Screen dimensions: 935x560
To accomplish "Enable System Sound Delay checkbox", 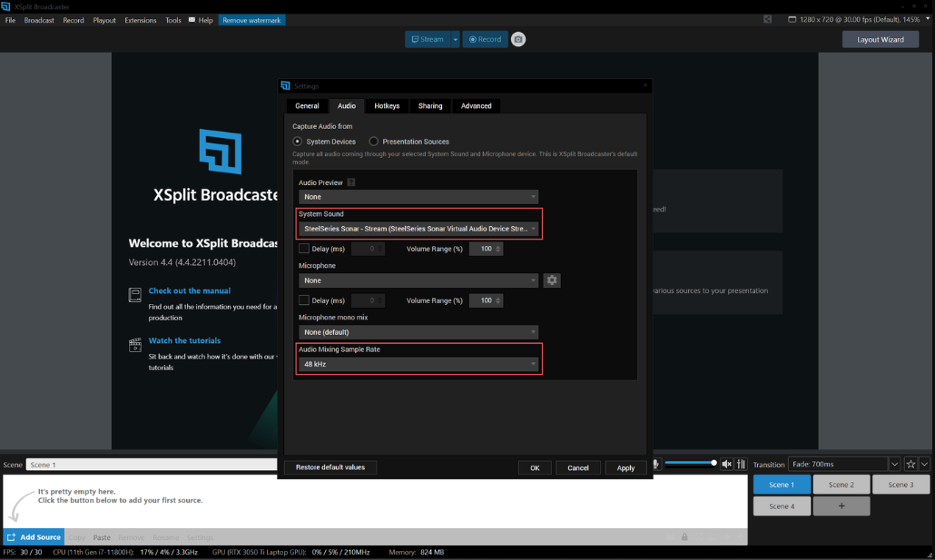I will [304, 249].
